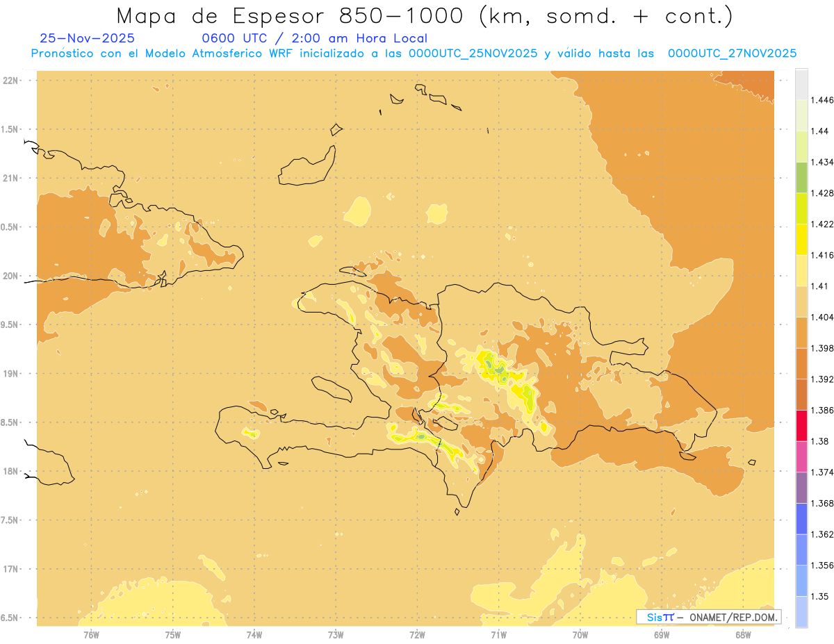Click the colorbar value '1.356'
Image resolution: width=834 pixels, height=644 pixels.
[821, 565]
